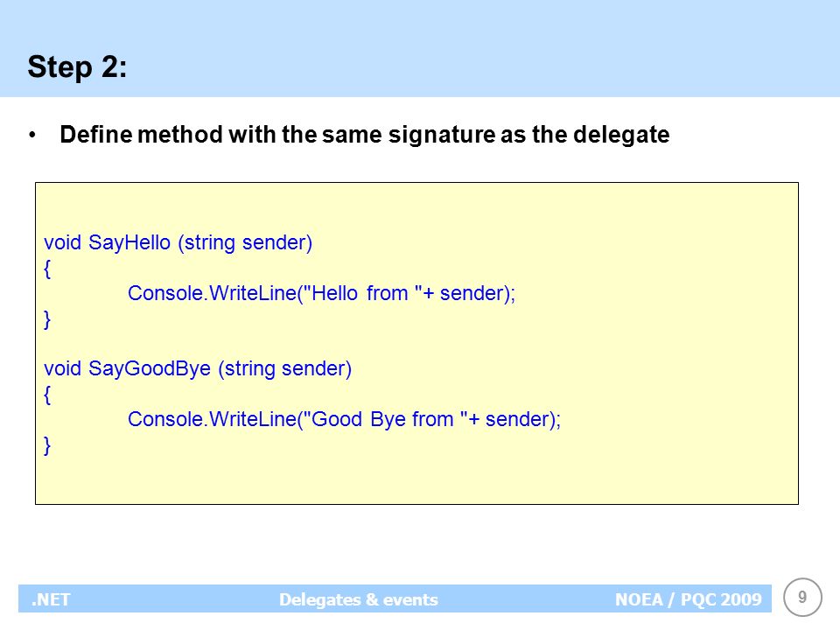840x630 pixels.
Task: Click the slide number 9 circle
Action: tap(802, 598)
